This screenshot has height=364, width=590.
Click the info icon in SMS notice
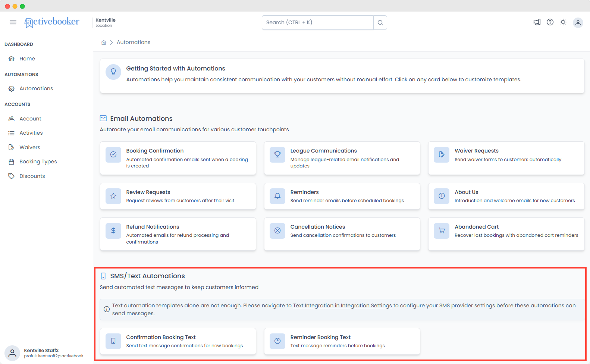[x=107, y=309]
